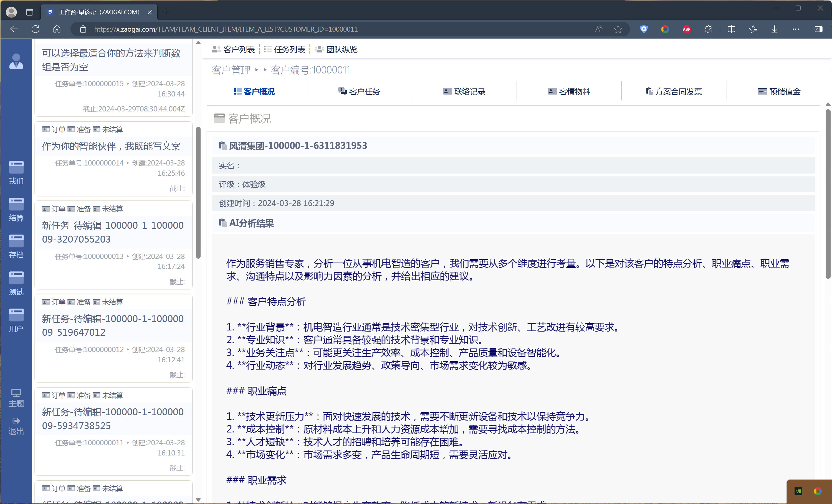Open the tab actions menu icon
The width and height of the screenshot is (832, 504).
(30, 12)
